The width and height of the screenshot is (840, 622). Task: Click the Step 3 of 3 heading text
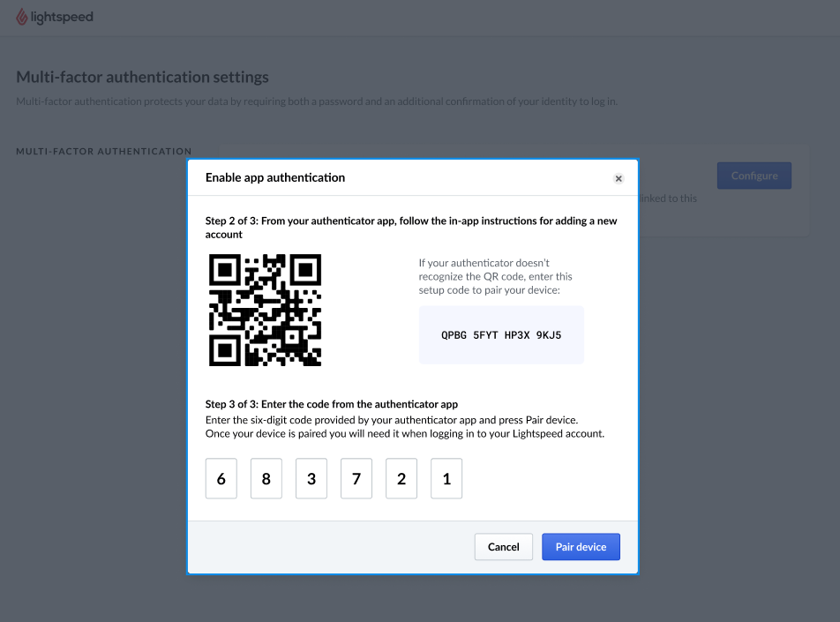point(332,404)
